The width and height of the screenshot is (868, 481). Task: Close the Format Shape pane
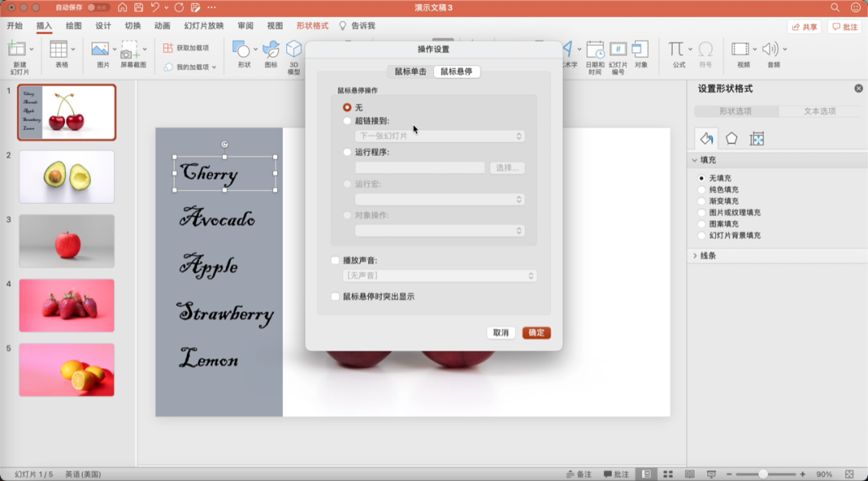point(858,88)
